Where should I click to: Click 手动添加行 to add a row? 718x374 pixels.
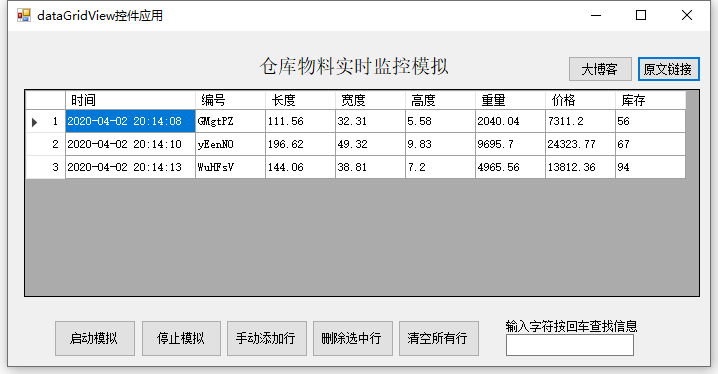pos(267,338)
